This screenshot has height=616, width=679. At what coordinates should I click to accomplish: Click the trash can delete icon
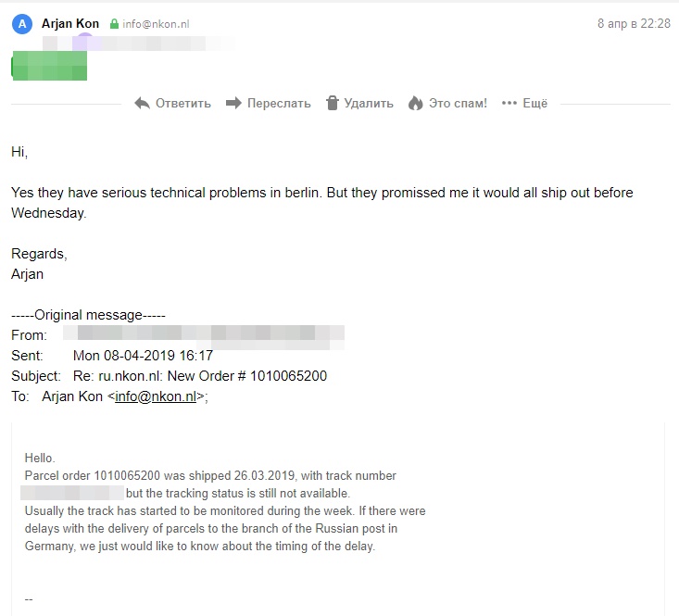(333, 104)
